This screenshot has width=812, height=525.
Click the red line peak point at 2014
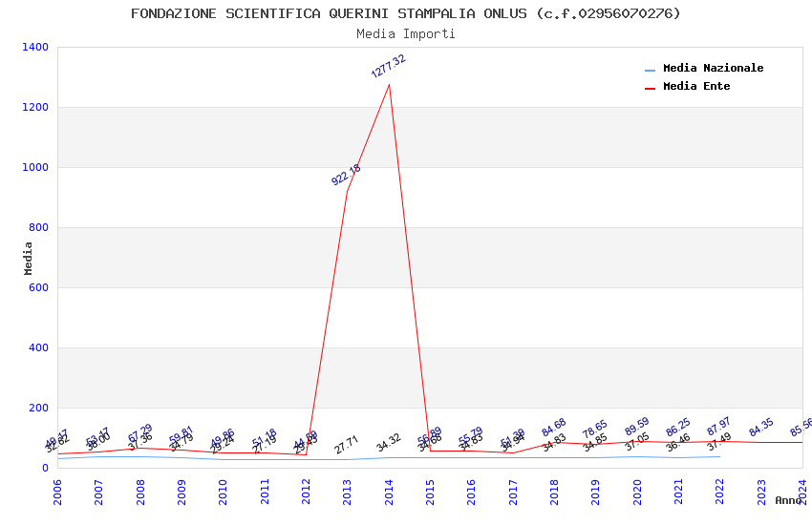click(389, 84)
